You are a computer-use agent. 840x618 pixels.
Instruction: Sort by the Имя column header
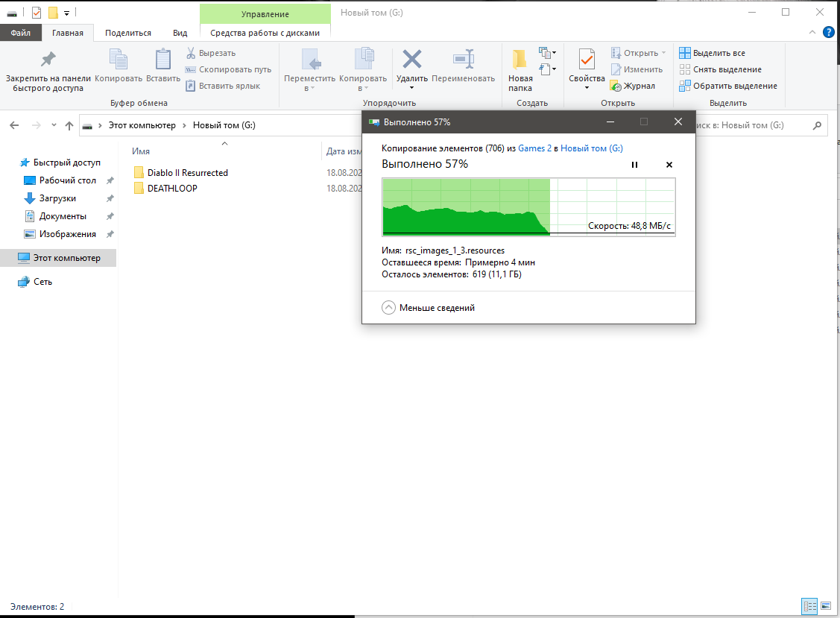click(141, 151)
